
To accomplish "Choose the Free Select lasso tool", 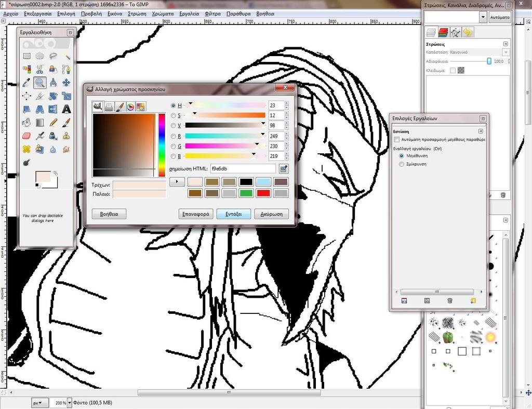I will (x=53, y=56).
